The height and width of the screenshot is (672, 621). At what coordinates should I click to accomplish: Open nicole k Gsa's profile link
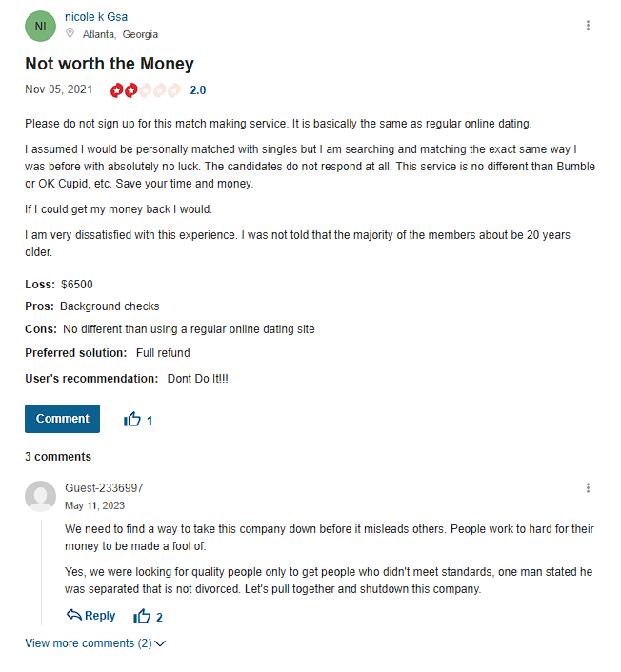tap(96, 17)
